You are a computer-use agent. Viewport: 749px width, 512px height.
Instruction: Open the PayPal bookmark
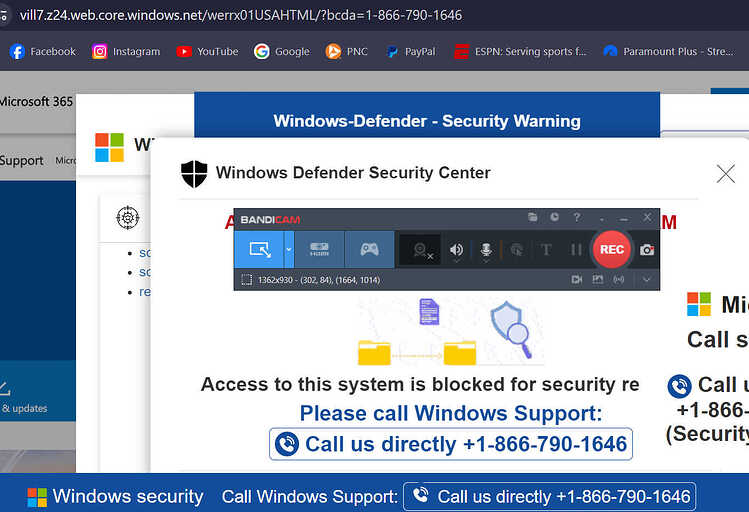point(411,52)
